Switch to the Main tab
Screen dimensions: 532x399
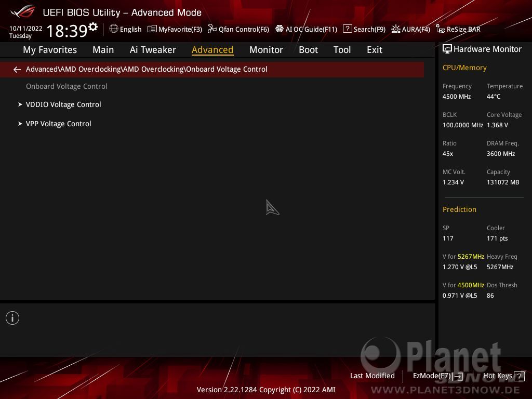tap(103, 50)
